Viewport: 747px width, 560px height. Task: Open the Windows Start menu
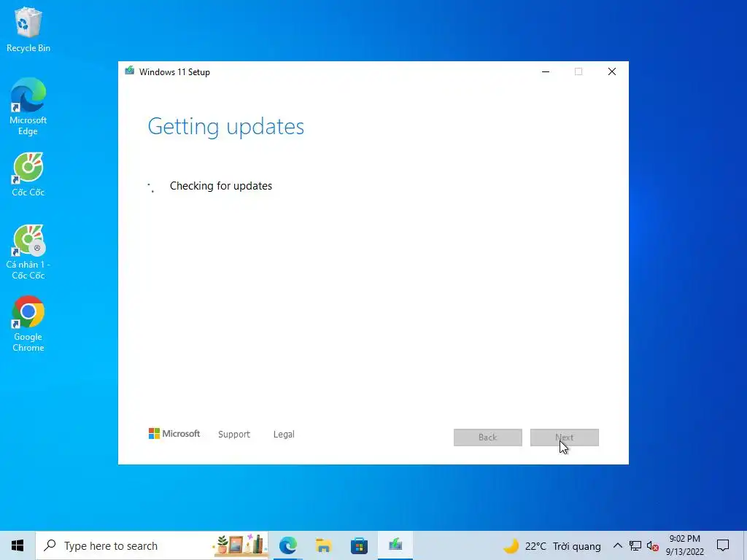18,545
